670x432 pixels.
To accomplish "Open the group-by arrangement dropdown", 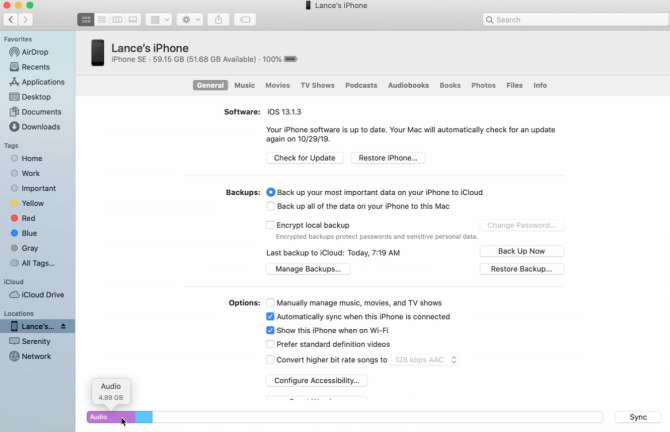I will click(159, 20).
